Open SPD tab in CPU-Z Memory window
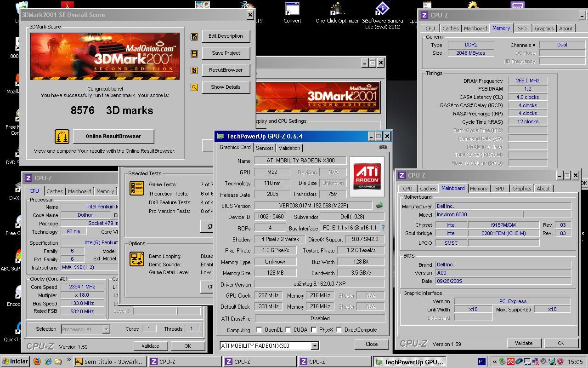588x368 pixels. pyautogui.click(x=522, y=29)
